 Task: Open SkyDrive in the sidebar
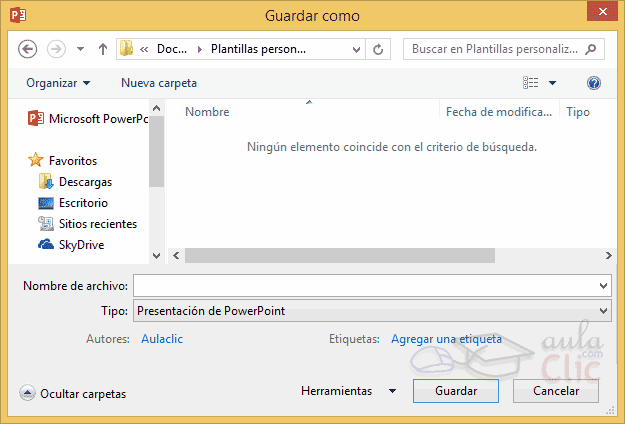[x=81, y=245]
